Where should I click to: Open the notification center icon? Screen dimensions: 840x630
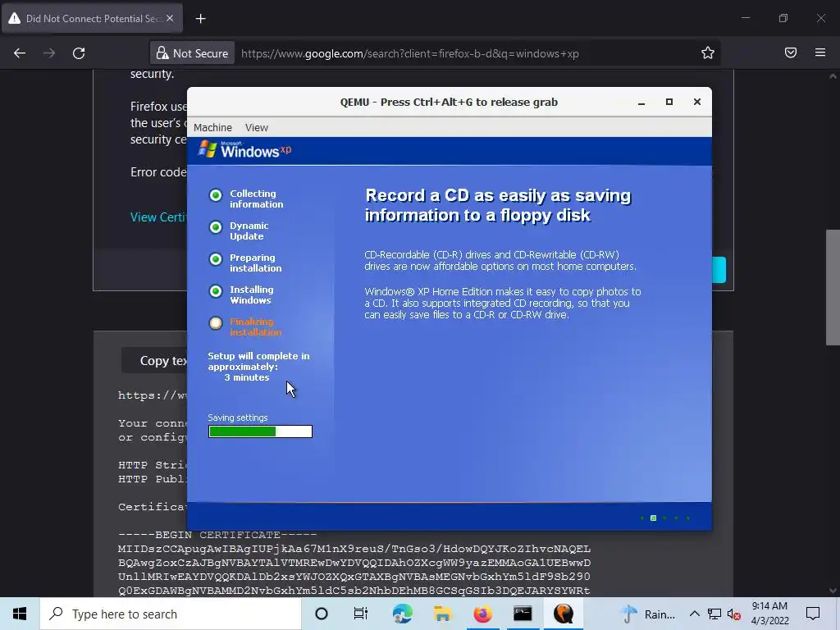tap(813, 614)
